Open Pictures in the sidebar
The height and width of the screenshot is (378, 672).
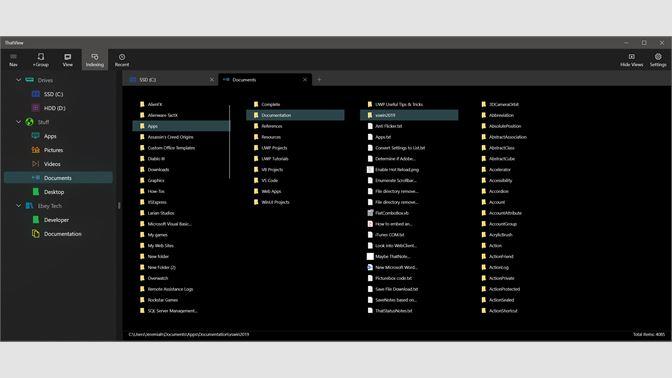58,150
